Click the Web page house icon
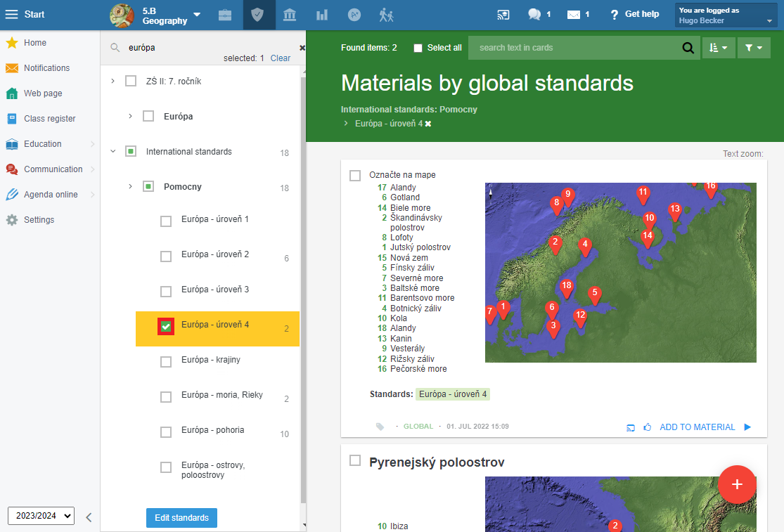The height and width of the screenshot is (532, 784). (x=12, y=93)
